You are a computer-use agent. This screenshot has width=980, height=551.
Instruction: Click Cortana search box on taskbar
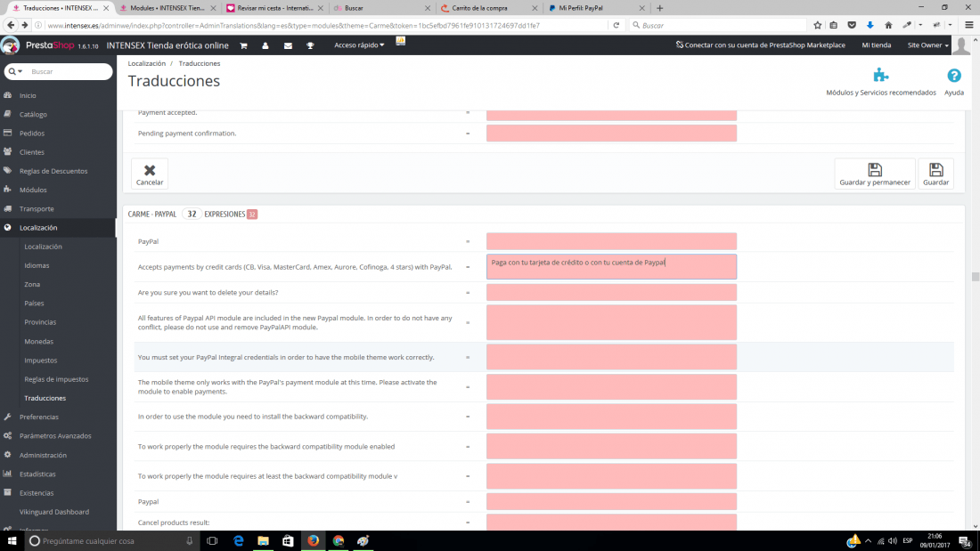point(112,541)
